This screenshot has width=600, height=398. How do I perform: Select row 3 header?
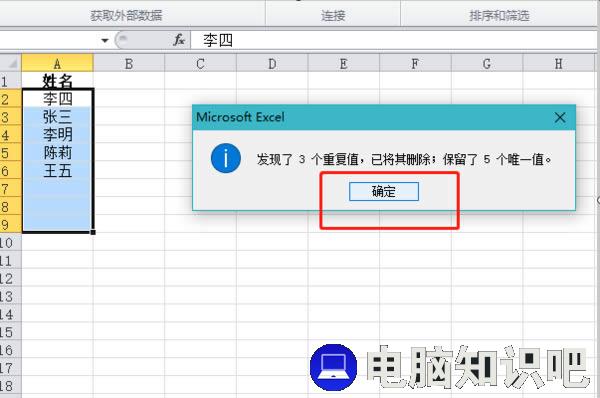pyautogui.click(x=11, y=117)
